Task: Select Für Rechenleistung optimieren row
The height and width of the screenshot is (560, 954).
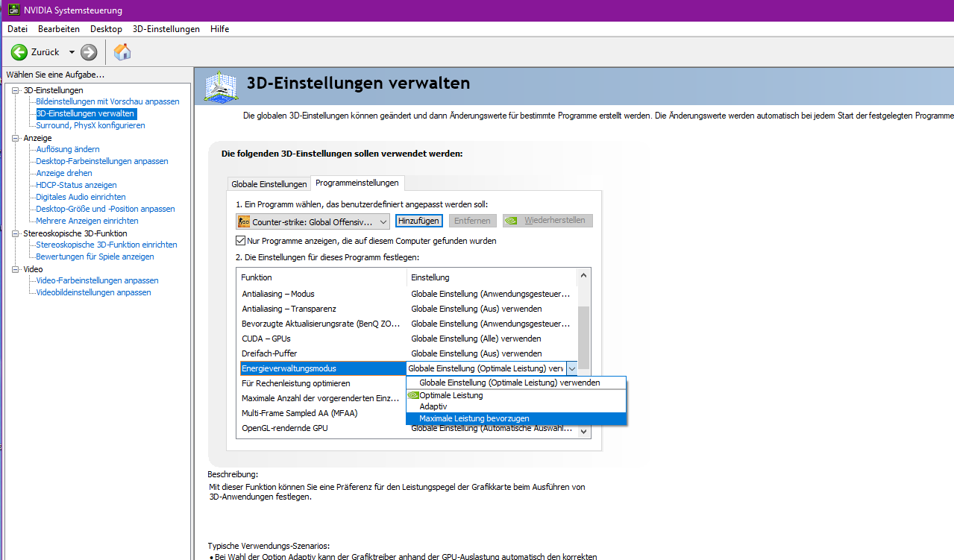Action: click(x=321, y=383)
